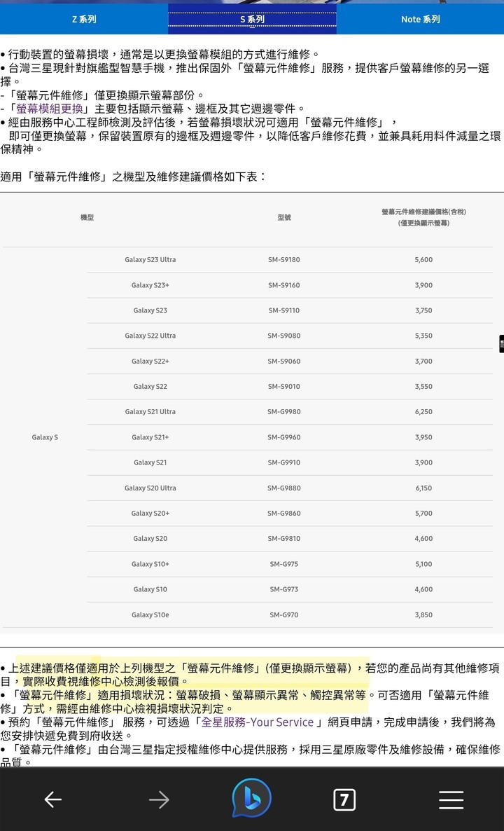
Task: Click model number SM-G9810
Action: [x=283, y=538]
